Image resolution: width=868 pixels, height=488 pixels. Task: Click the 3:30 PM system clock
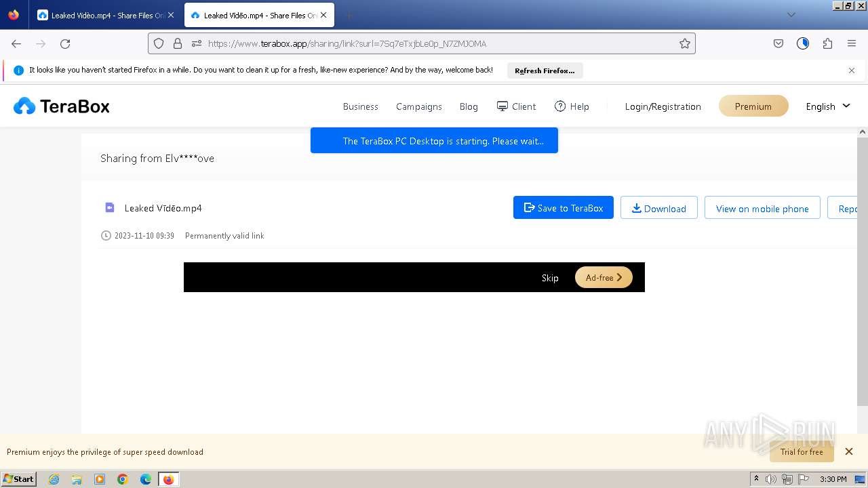tap(833, 479)
